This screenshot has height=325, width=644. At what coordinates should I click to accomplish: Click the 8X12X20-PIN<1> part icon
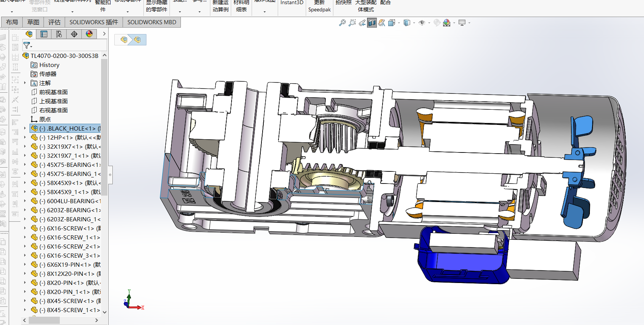(34, 274)
